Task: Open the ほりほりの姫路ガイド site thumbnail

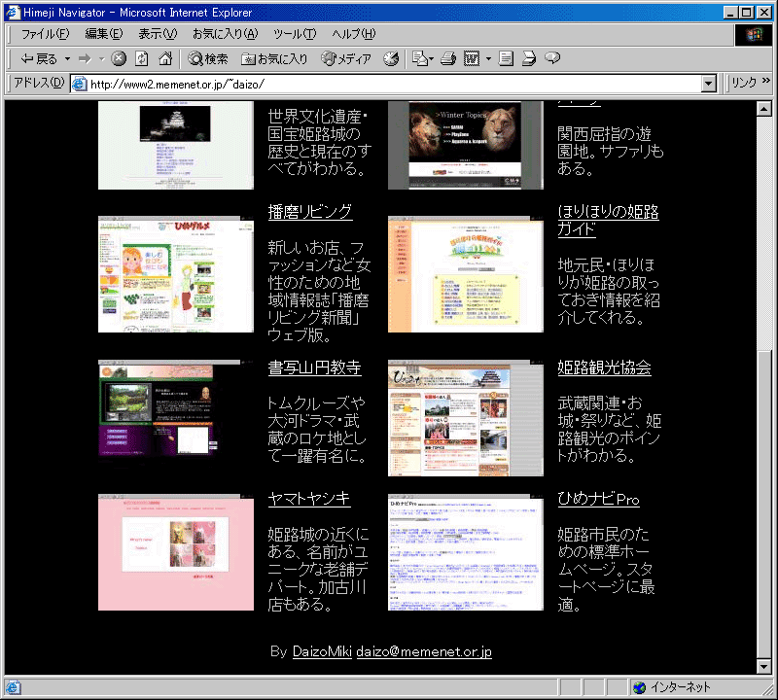Action: [466, 274]
